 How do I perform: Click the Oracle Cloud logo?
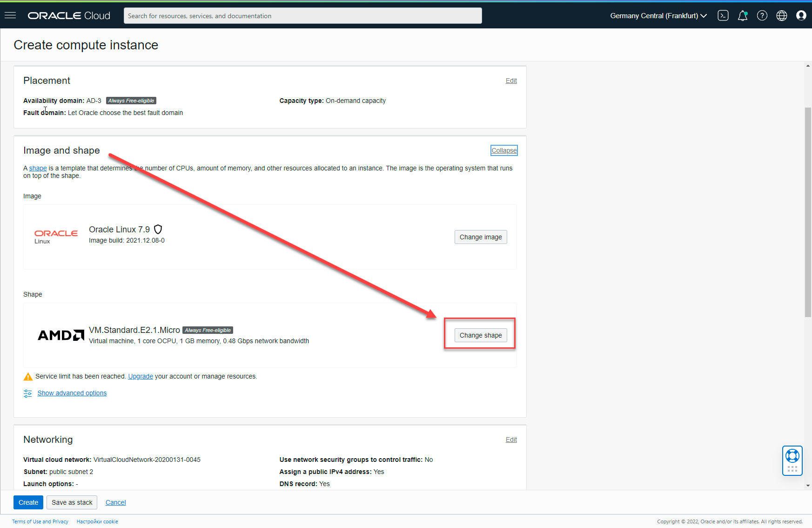coord(69,15)
